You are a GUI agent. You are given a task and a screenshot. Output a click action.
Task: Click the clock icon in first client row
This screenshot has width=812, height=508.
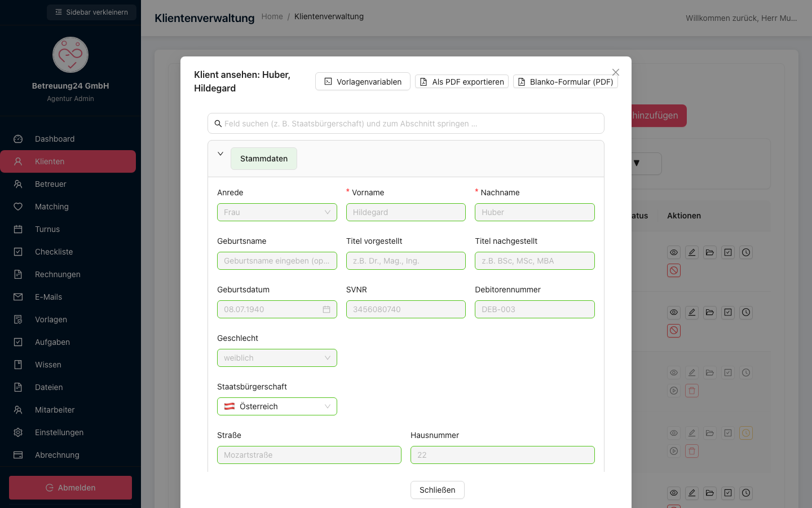pyautogui.click(x=746, y=252)
